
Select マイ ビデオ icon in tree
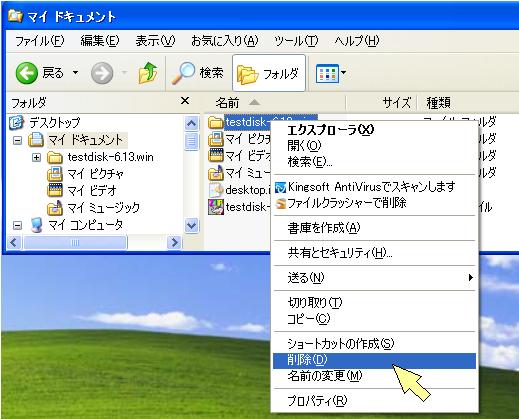[55, 190]
